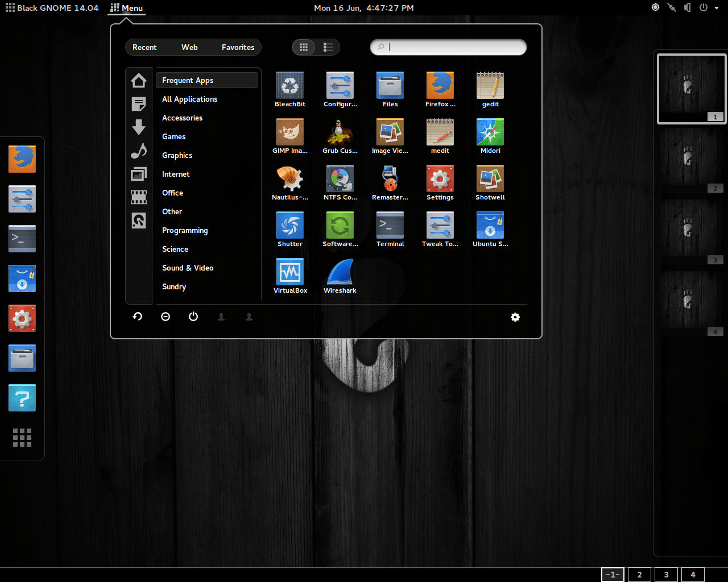Select the Recent tab
Screen dimensions: 728x582
pos(144,47)
